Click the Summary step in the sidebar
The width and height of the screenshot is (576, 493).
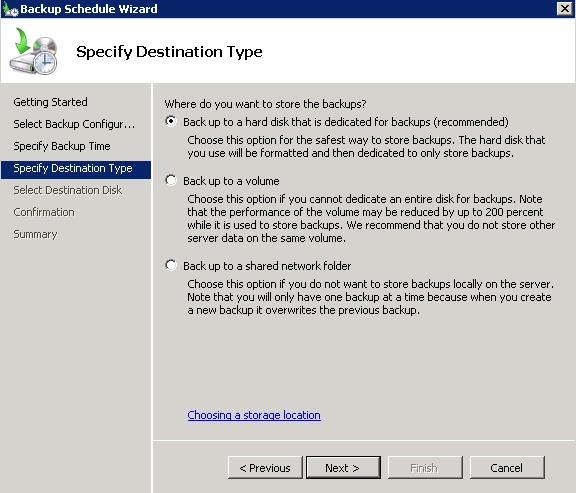(x=35, y=234)
